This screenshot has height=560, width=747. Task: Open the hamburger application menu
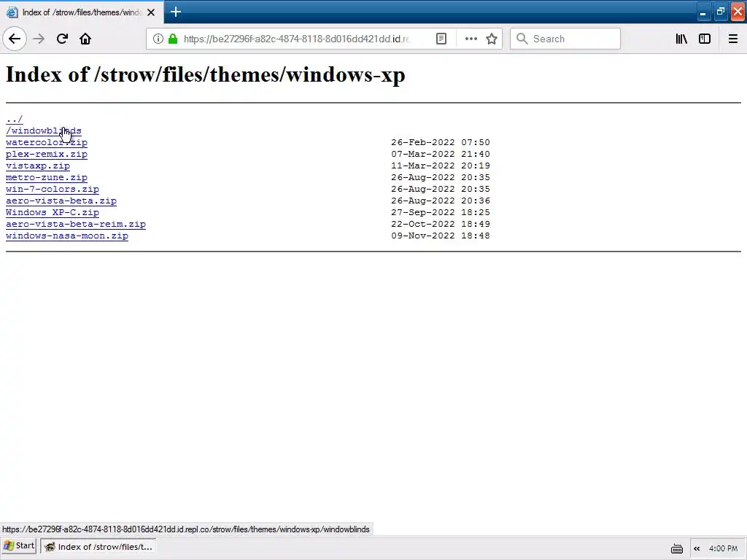pos(733,39)
